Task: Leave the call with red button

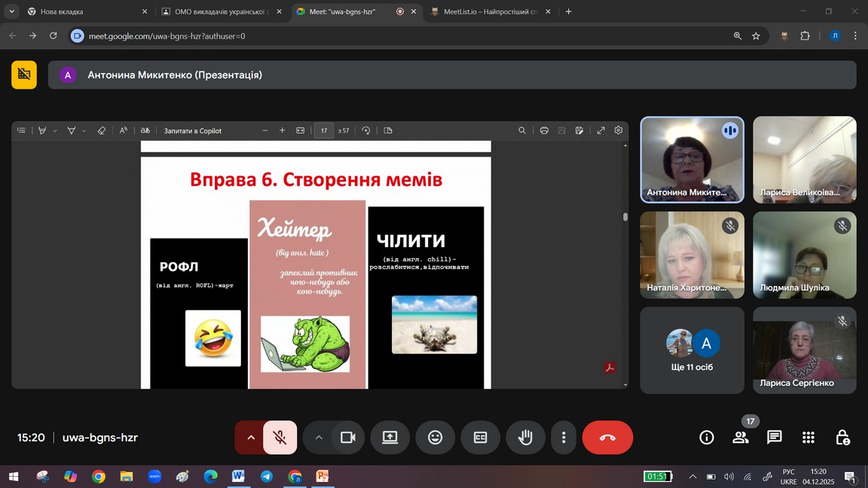Action: (607, 438)
